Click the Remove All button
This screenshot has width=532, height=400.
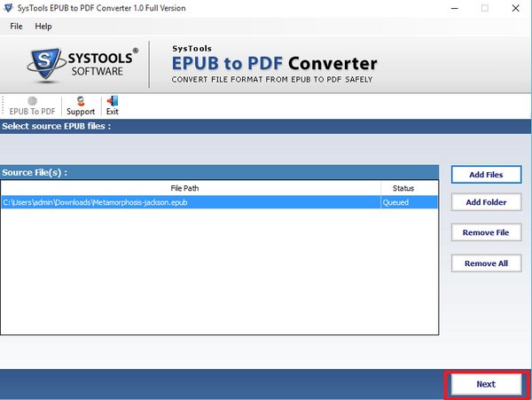[x=486, y=263]
